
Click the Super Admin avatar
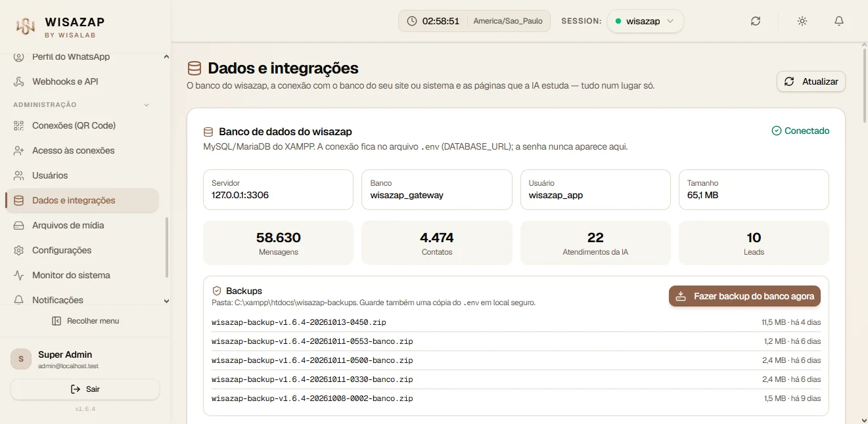point(21,359)
